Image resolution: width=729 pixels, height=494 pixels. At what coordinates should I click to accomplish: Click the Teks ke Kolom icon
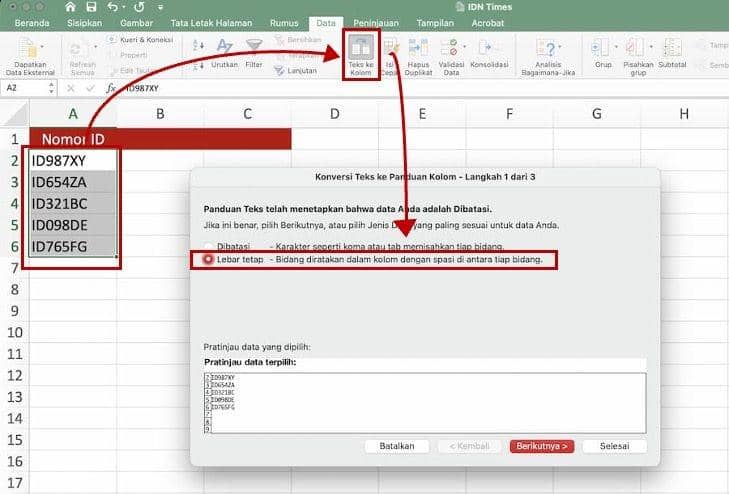click(x=361, y=47)
